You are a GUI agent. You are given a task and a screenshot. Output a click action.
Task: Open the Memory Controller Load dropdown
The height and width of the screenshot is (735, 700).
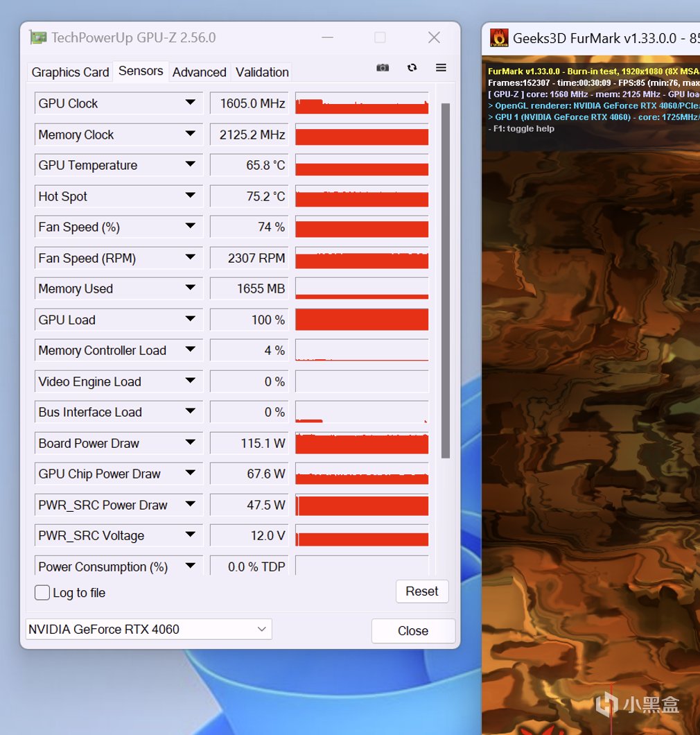190,349
